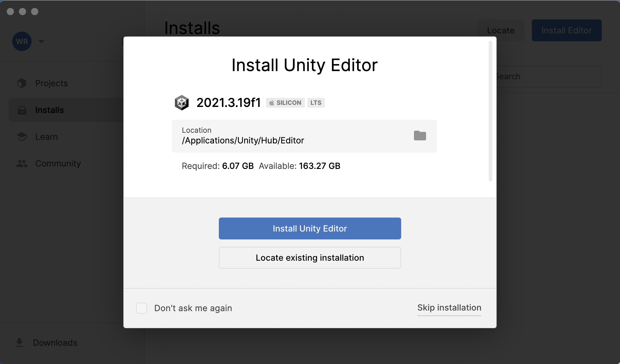Screen dimensions: 620x364
Task: Click the Installs drawer icon in sidebar
Action: (x=22, y=110)
